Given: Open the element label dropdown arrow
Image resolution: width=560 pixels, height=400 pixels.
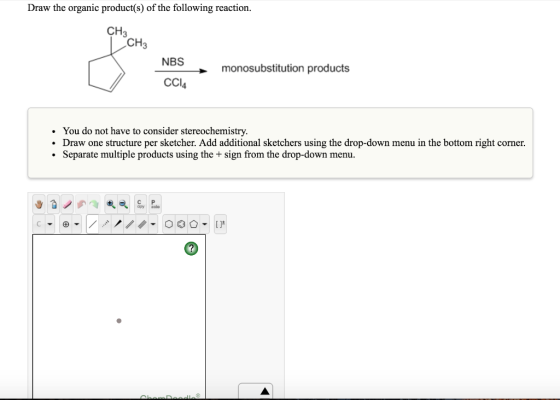Looking at the screenshot, I should click(x=50, y=224).
